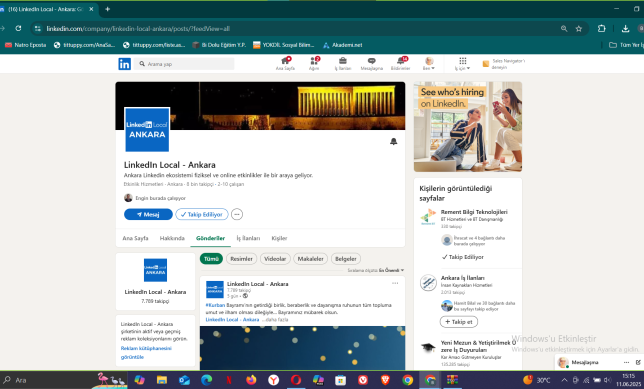This screenshot has width=644, height=389.
Task: Open the Akademi.net bookmark
Action: click(343, 45)
